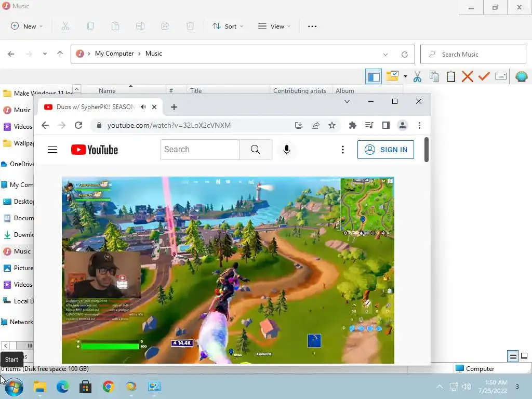Bookmark this YouTube page with star

tap(332, 126)
